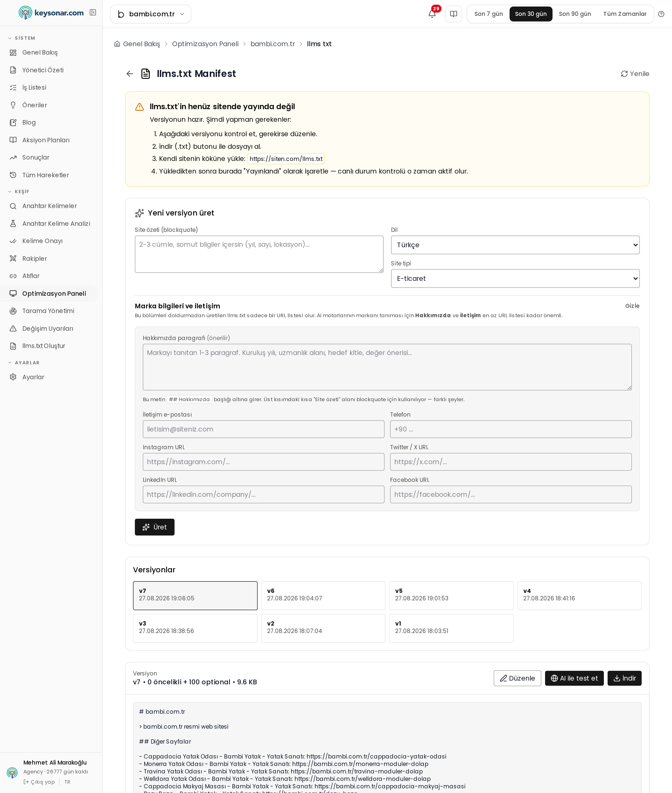
Task: Focus the LinkedIn URL field
Action: point(264,494)
